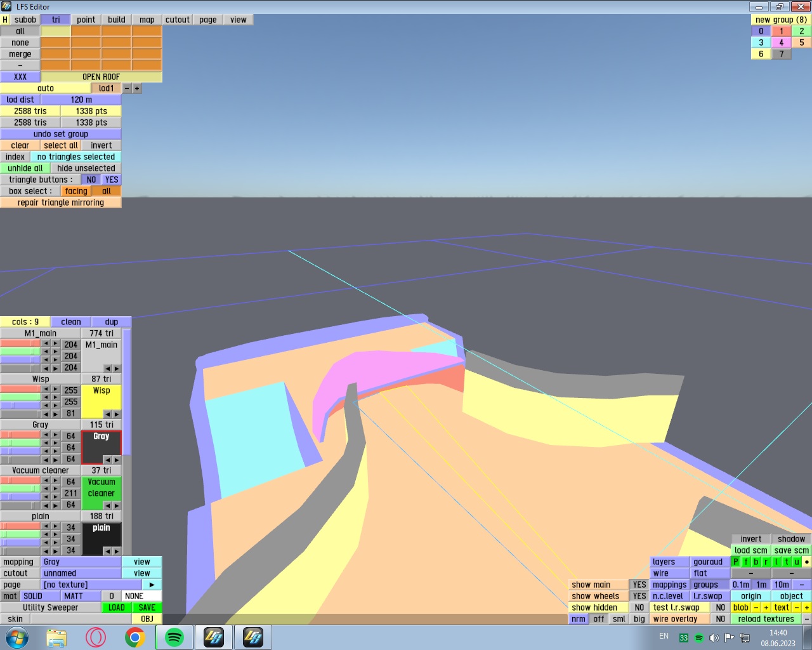
Task: Open File Explorer from the taskbar
Action: tap(56, 637)
